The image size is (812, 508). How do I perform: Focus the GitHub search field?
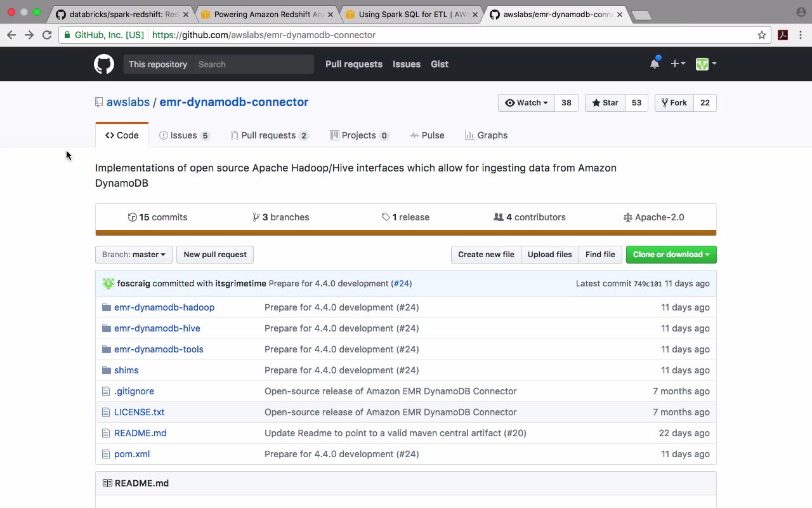tap(254, 64)
